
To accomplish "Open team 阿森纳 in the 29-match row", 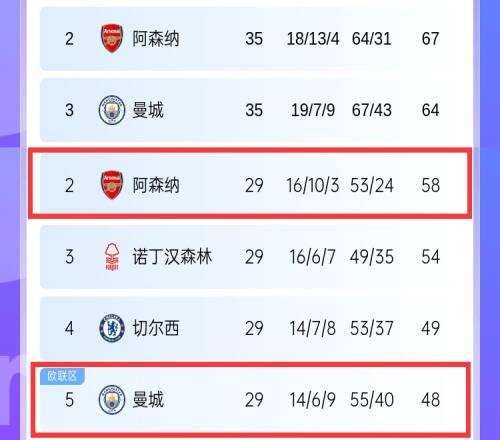I will tap(156, 185).
